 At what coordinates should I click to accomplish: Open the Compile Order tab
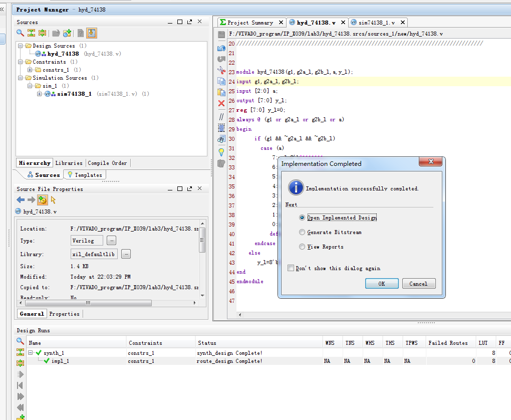(x=107, y=163)
